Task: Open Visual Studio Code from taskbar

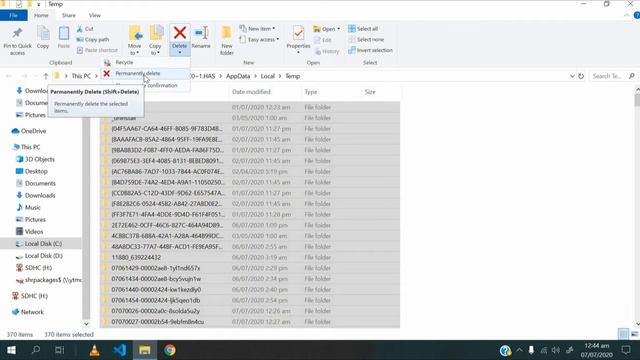Action: tap(120, 350)
